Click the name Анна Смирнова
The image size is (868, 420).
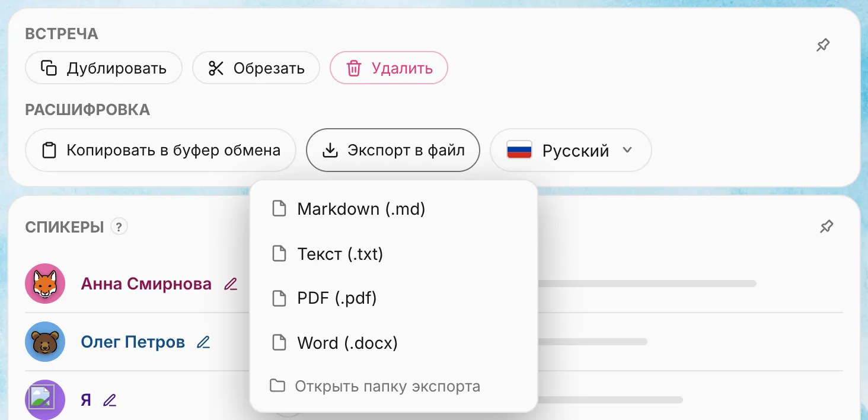click(x=146, y=284)
